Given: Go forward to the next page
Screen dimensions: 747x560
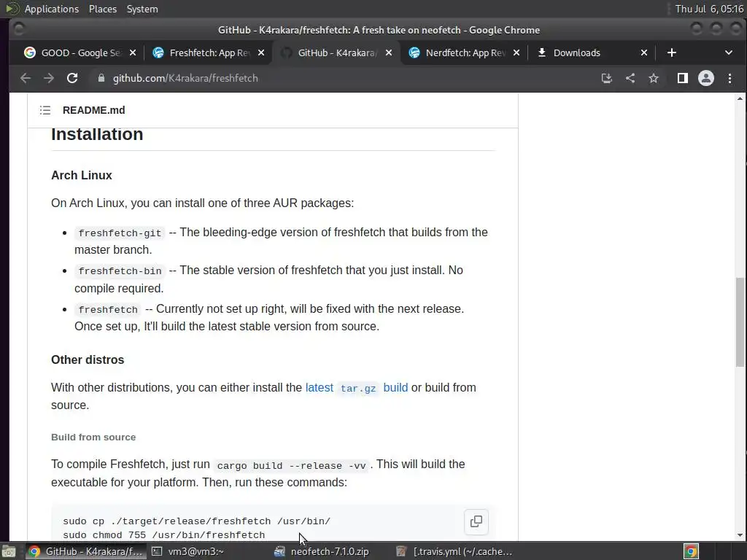Looking at the screenshot, I should pos(49,78).
